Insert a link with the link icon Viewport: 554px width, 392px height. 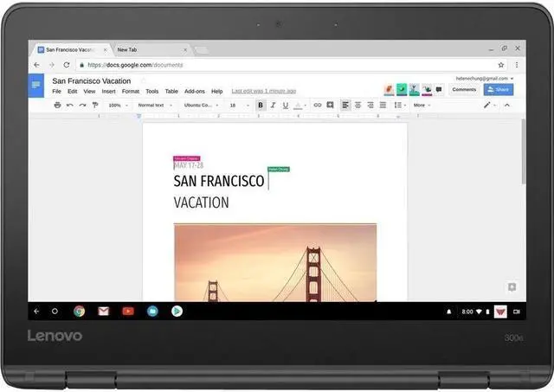318,105
